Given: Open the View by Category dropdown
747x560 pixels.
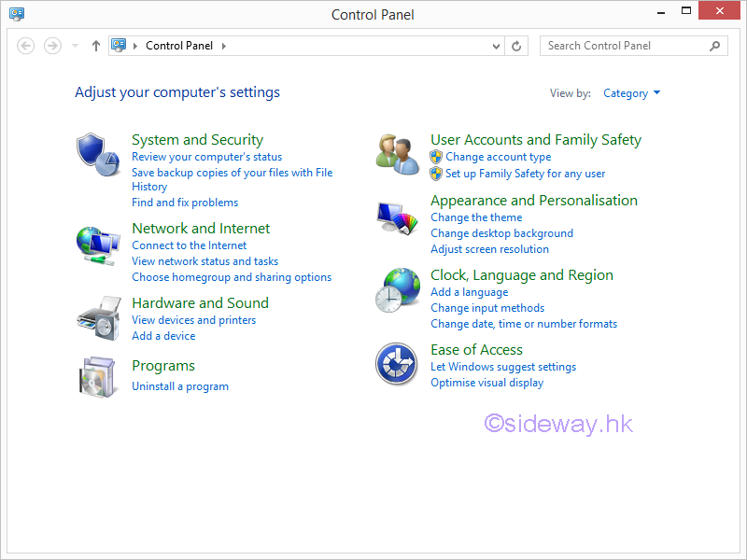Looking at the screenshot, I should tap(631, 93).
